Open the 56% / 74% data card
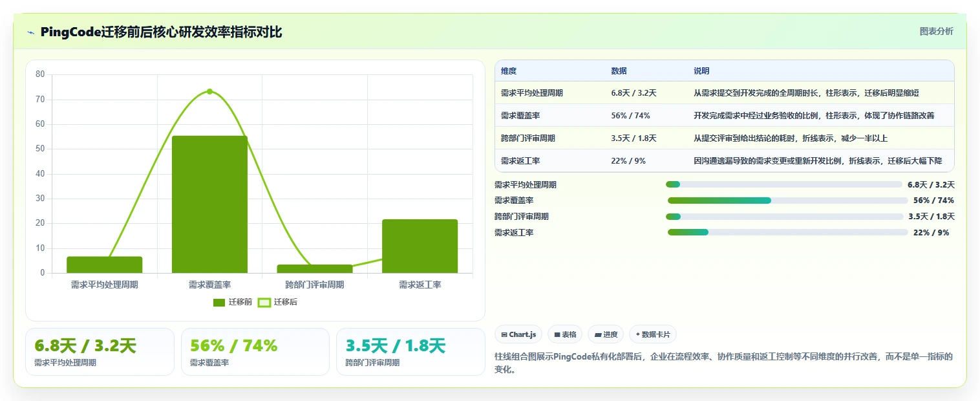Screen dimensions: 980x401 (255, 352)
